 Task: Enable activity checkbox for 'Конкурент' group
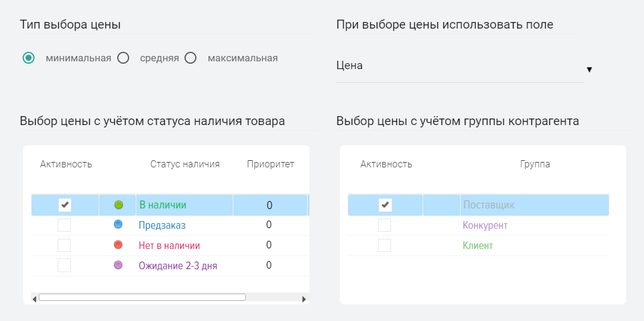(384, 225)
